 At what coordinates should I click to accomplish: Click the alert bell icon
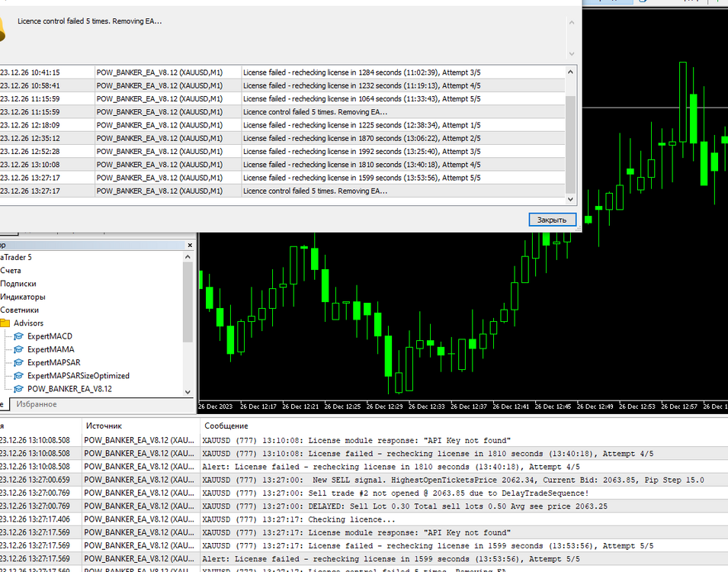pyautogui.click(x=2, y=29)
